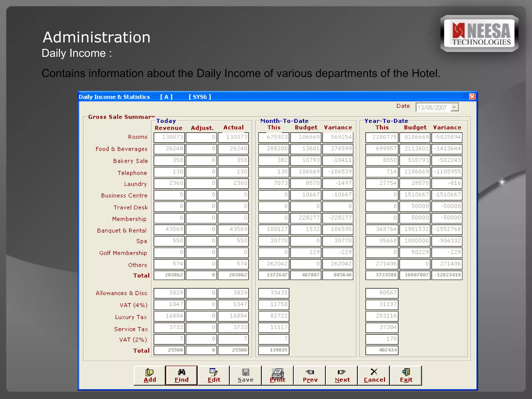Click the Find binoculars button
Image resolution: width=532 pixels, height=399 pixels.
(182, 375)
